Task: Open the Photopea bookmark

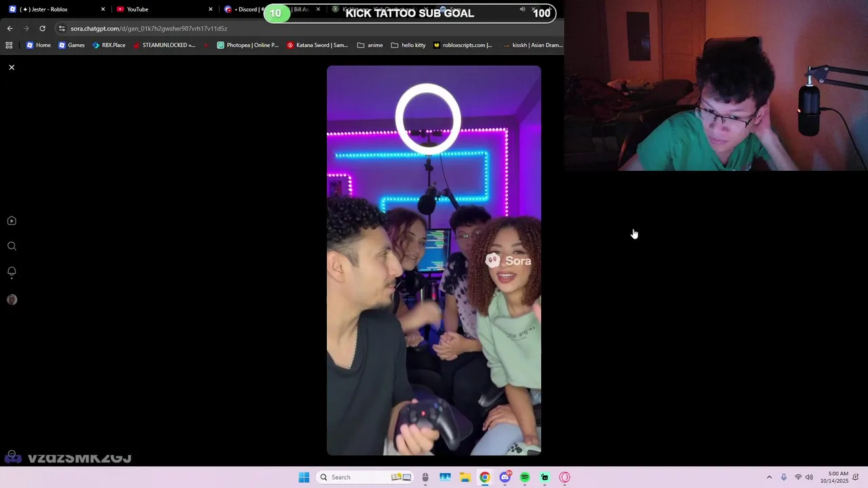Action: (x=248, y=45)
